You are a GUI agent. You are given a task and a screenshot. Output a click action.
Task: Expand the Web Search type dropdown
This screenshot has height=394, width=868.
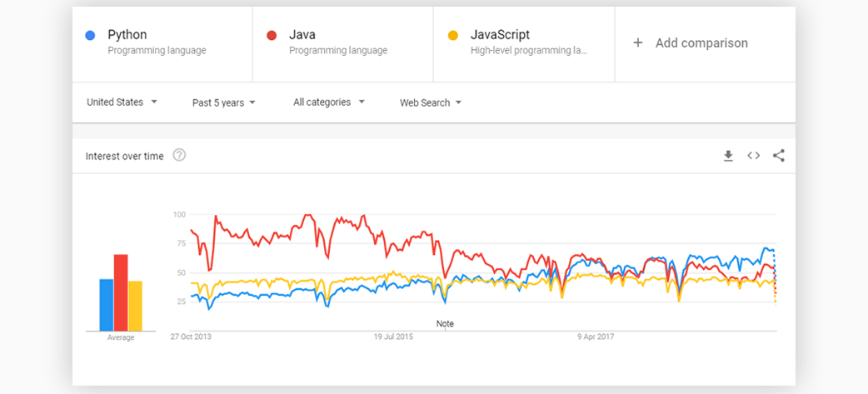click(431, 102)
